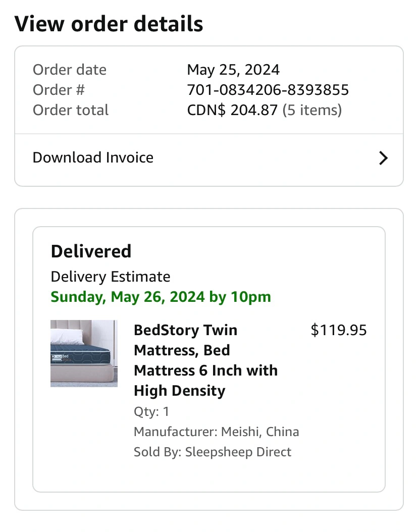The width and height of the screenshot is (418, 532).
Task: Click the $119.95 item price
Action: coord(338,330)
